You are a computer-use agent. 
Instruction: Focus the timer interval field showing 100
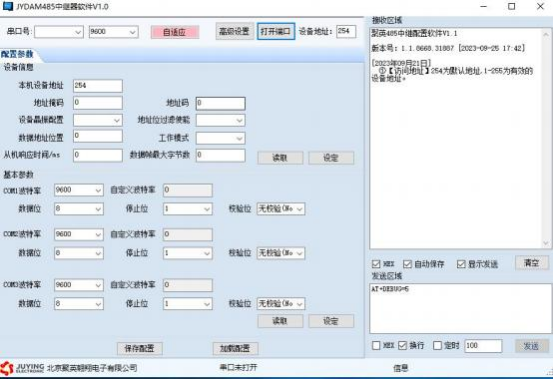click(x=483, y=346)
